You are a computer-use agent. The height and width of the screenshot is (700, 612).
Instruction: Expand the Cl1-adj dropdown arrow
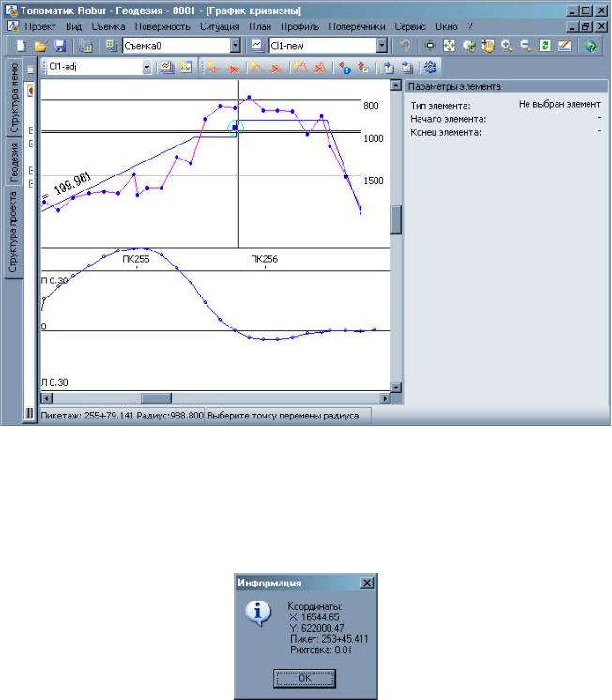[146, 68]
